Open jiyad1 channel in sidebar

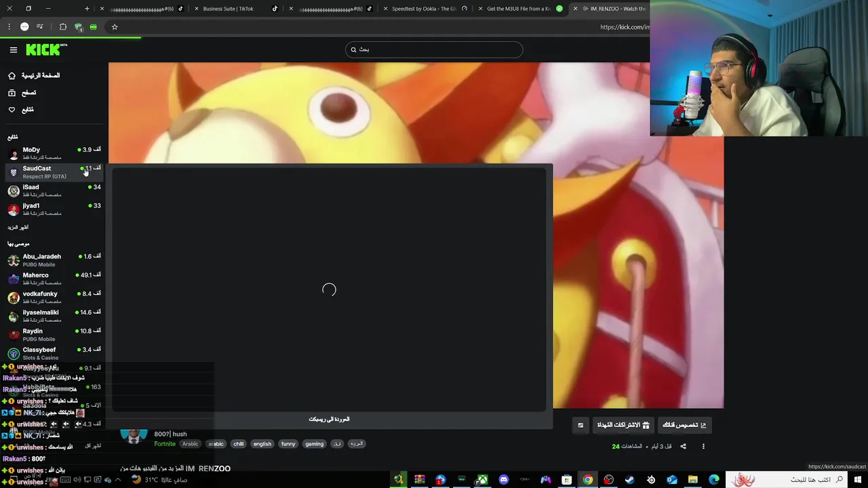click(54, 209)
